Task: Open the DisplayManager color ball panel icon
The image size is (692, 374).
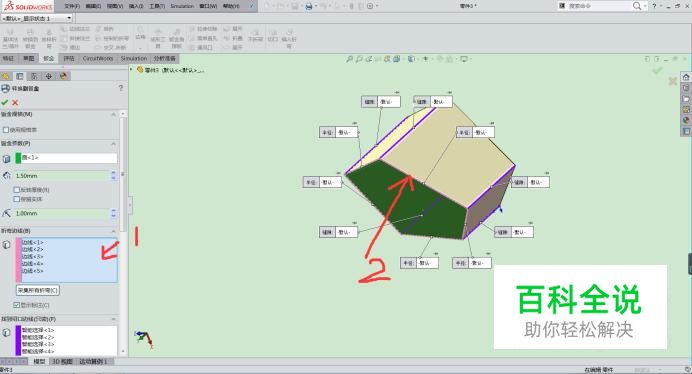Action: 63,76
